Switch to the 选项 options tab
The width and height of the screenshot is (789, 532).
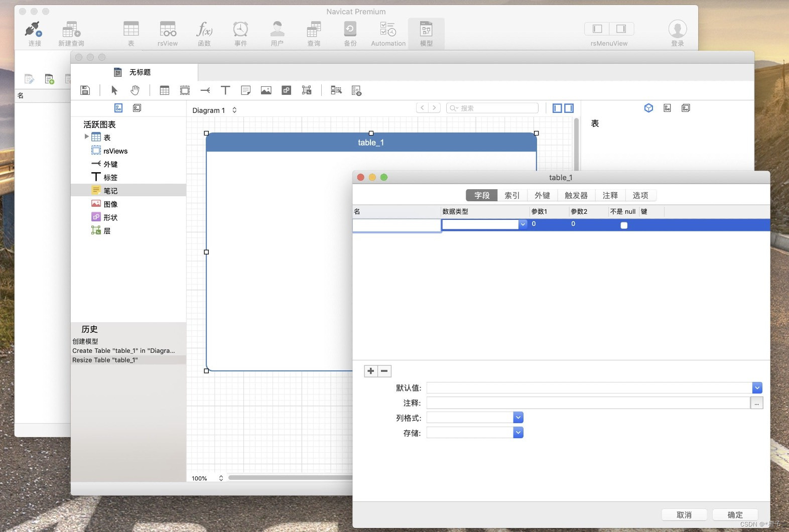coord(640,195)
